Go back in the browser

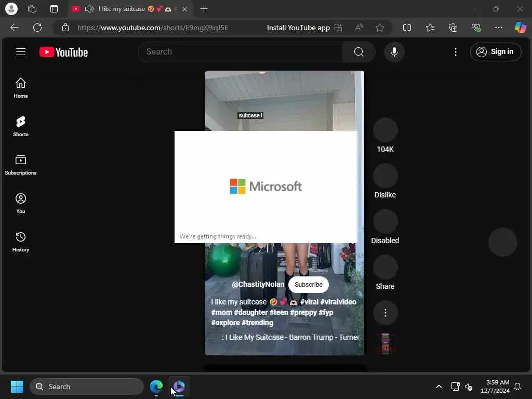point(14,28)
